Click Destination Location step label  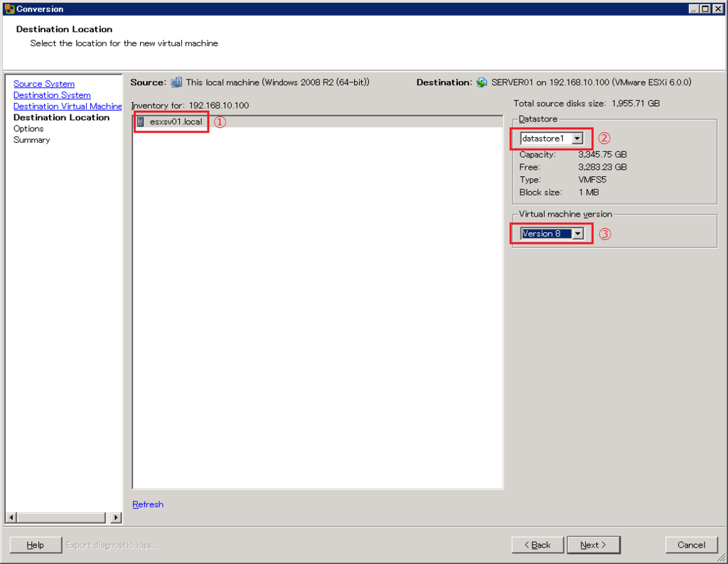61,117
